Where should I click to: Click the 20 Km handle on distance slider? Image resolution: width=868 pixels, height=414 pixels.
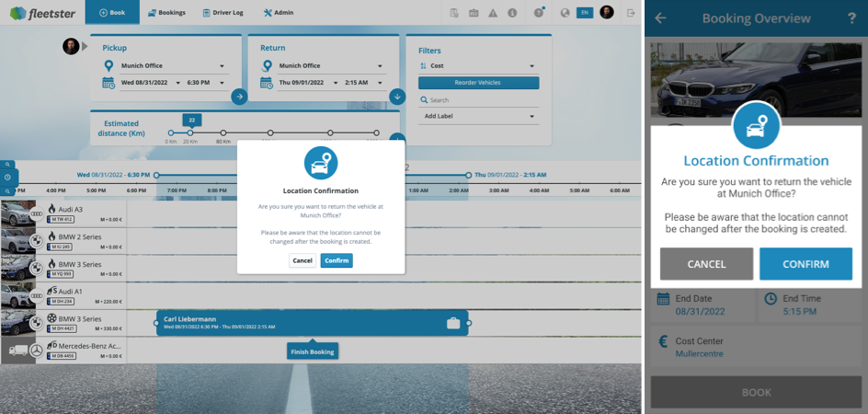click(x=189, y=133)
